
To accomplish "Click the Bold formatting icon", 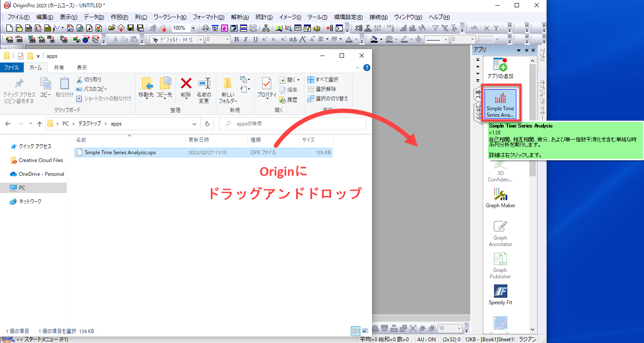I will pos(236,40).
